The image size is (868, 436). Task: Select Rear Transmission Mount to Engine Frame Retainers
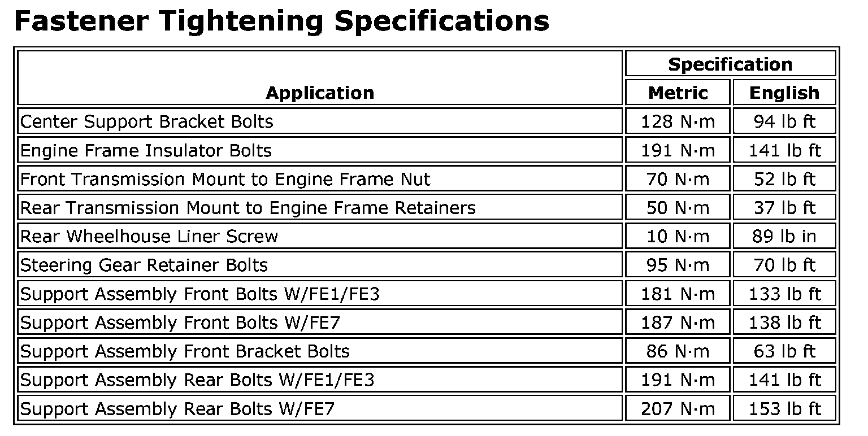coord(248,208)
